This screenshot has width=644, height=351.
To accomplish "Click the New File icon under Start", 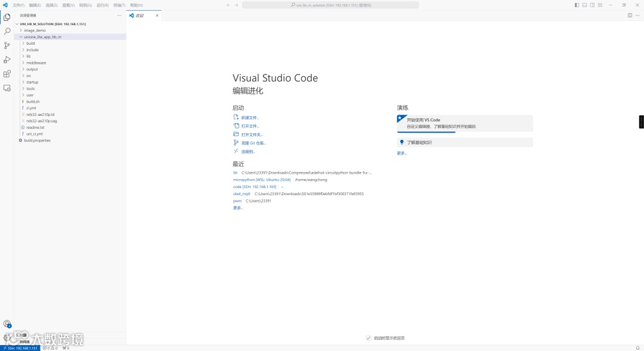I will coord(236,117).
